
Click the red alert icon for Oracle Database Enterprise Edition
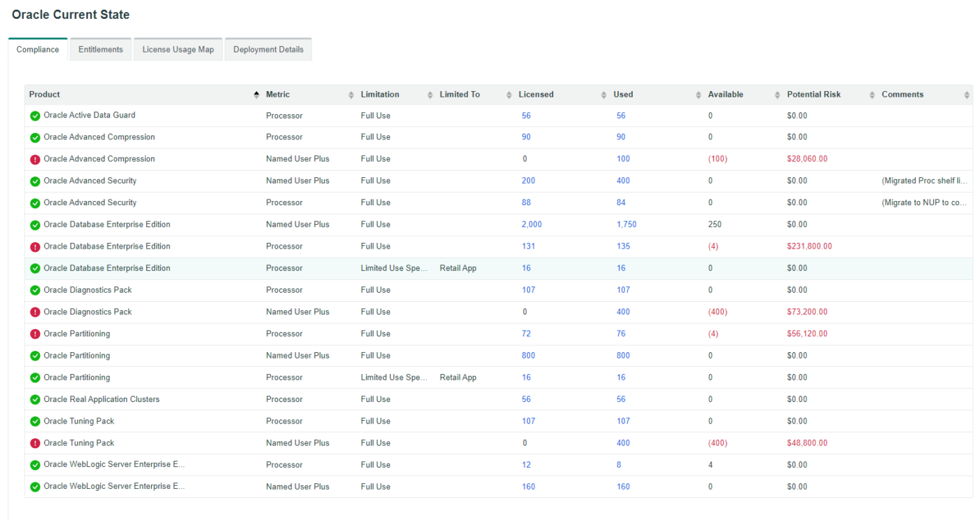pos(35,246)
